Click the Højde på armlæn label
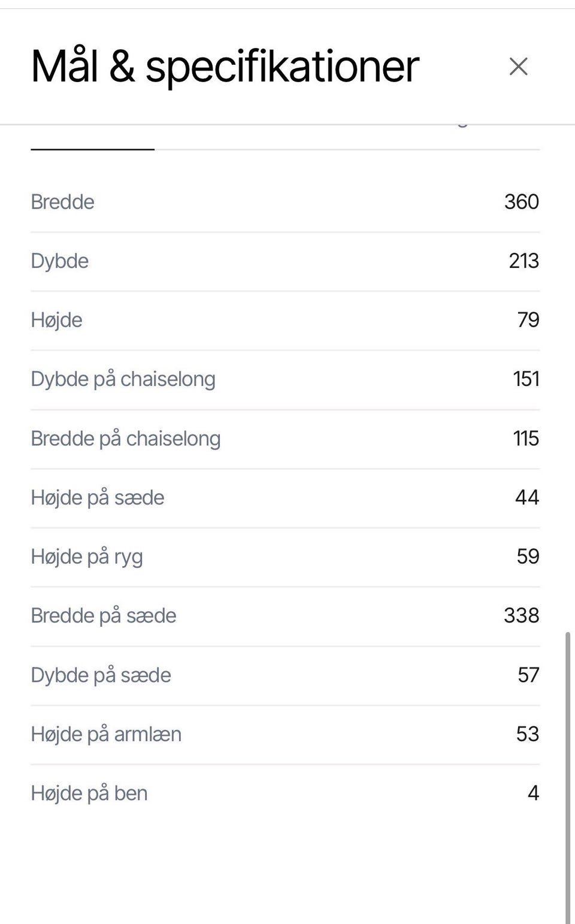Screen dimensions: 575x924 coord(106,734)
